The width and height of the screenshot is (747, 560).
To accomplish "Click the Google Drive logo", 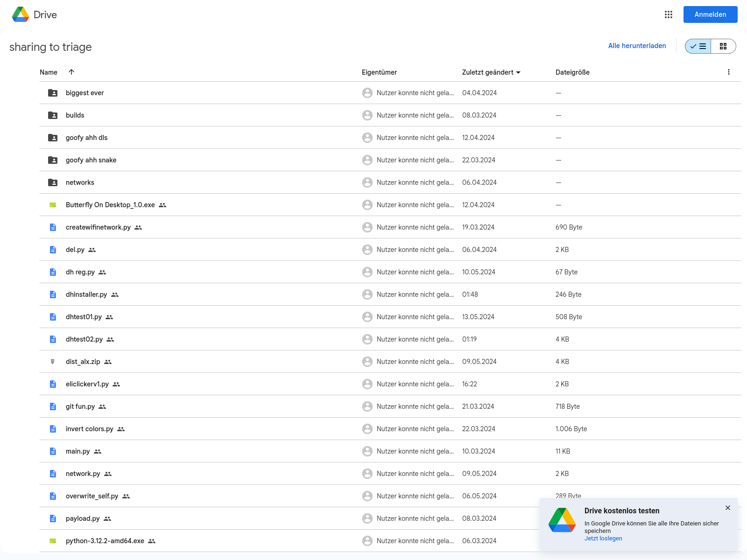I will coord(21,14).
